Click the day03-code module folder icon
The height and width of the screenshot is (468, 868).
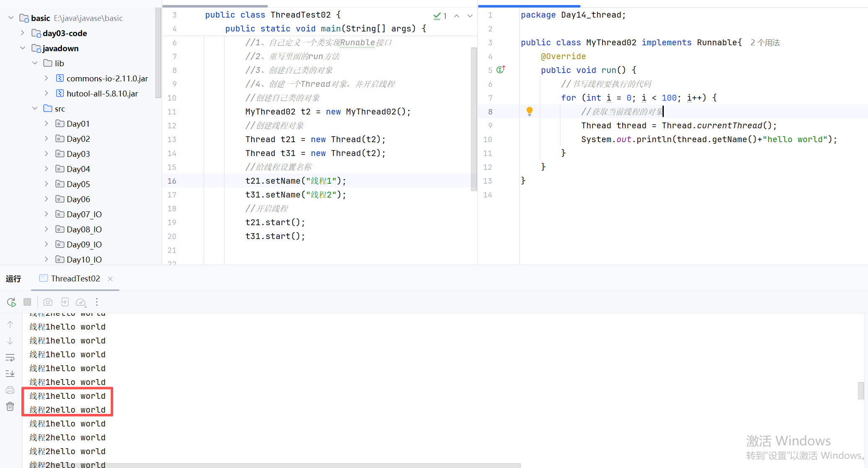[36, 33]
